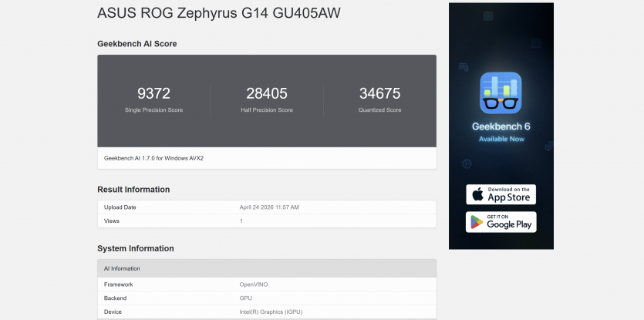This screenshot has height=320, width=644.
Task: Click the Geekbench 6 ad title text
Action: [501, 126]
